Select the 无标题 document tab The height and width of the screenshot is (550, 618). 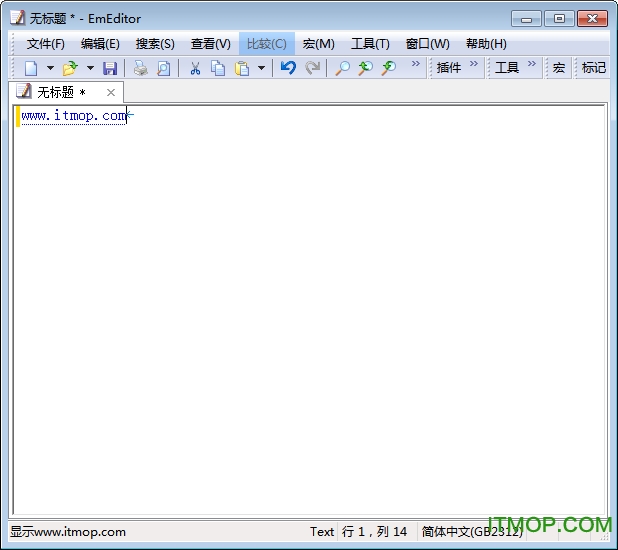coord(66,92)
